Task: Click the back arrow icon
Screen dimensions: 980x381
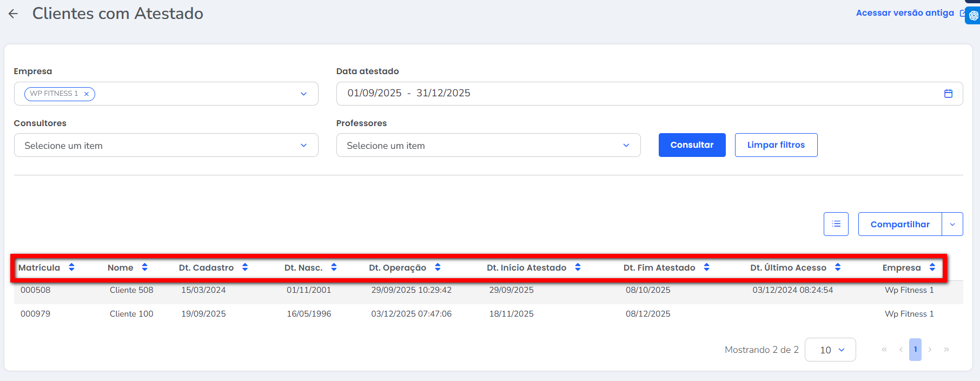Action: coord(14,14)
